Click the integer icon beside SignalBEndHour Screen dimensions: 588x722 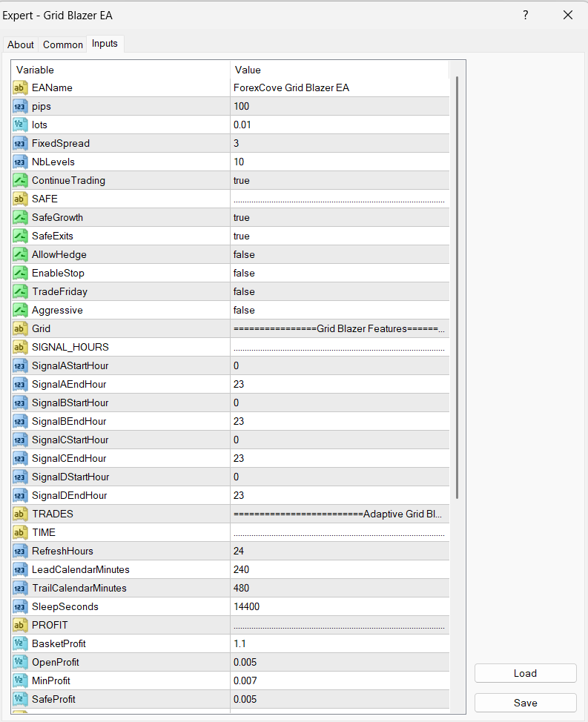[20, 421]
